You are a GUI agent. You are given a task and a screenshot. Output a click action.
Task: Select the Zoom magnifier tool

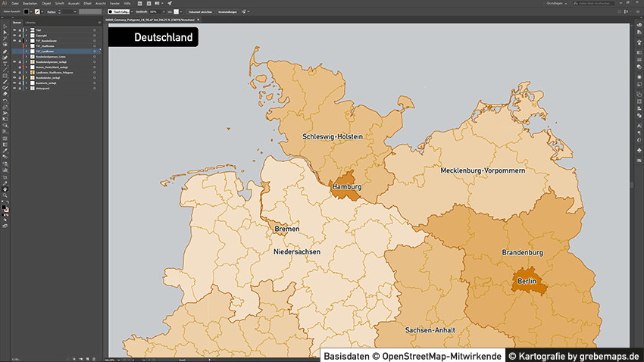(5, 195)
